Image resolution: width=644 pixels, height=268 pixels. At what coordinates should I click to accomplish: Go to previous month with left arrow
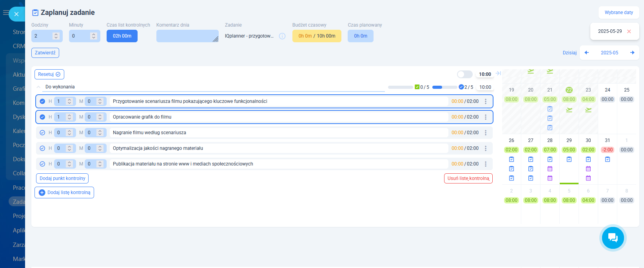point(587,53)
